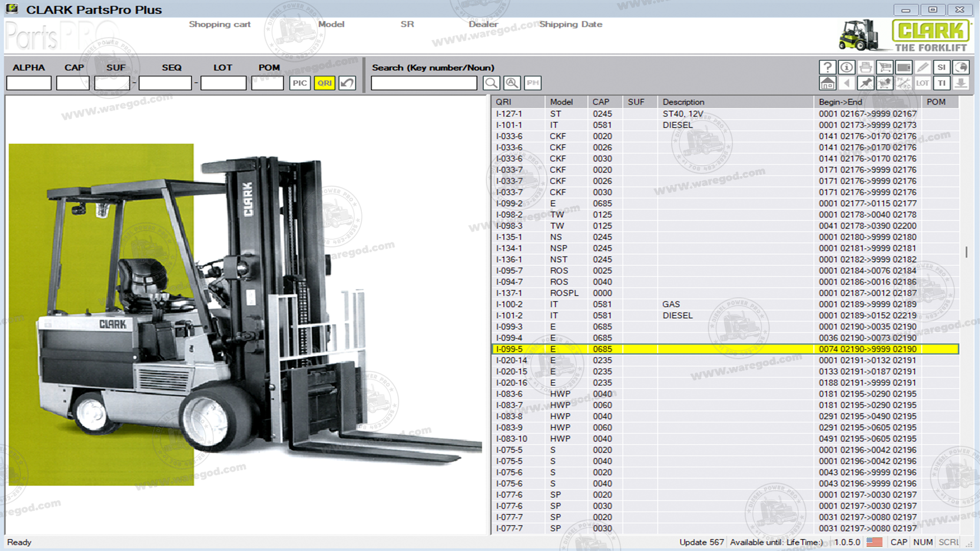Open the shopping cart toolbar icon

[x=885, y=67]
